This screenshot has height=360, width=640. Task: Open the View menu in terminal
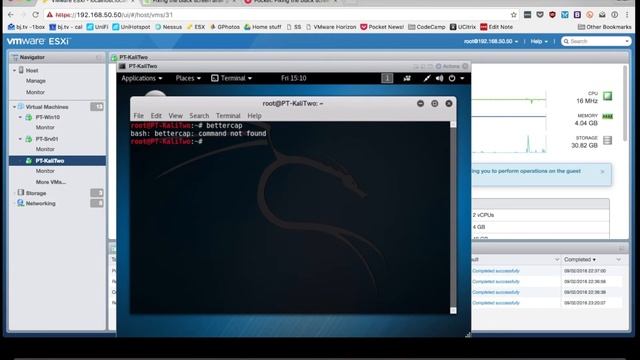(x=176, y=116)
